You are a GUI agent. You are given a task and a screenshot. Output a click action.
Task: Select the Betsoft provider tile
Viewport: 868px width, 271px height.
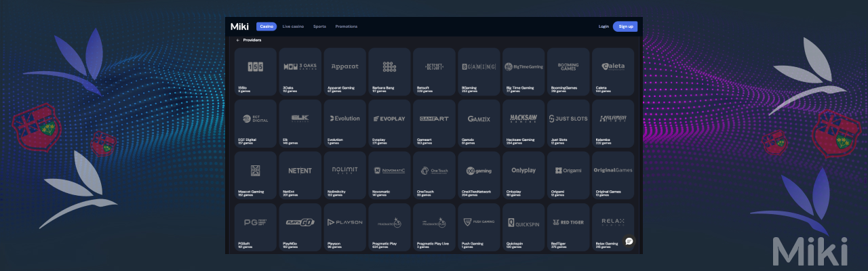tap(434, 71)
